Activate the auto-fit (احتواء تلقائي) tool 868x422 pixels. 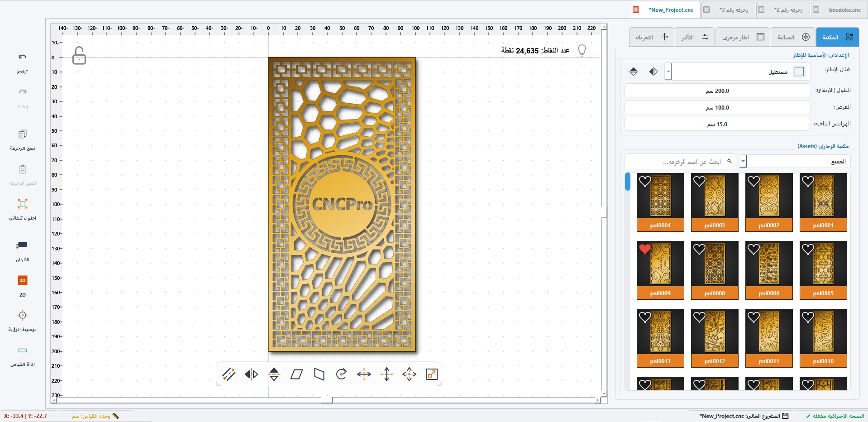coord(23,204)
